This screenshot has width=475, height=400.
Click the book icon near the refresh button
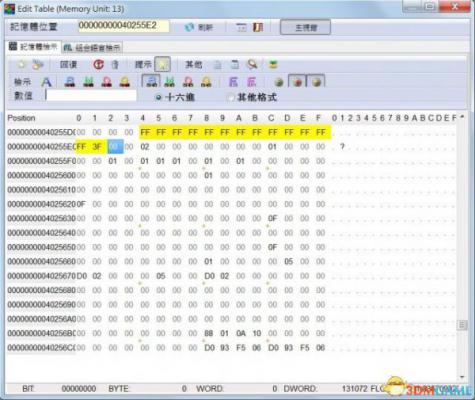pos(258,27)
